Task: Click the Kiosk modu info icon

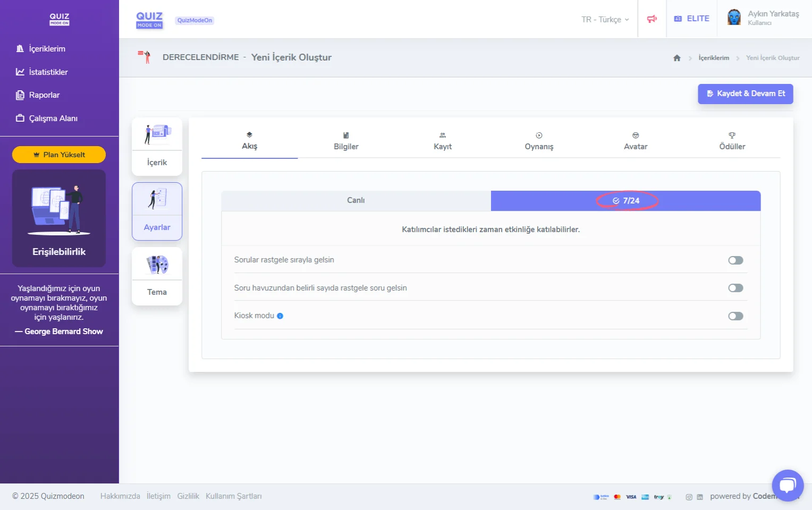Action: click(x=280, y=316)
